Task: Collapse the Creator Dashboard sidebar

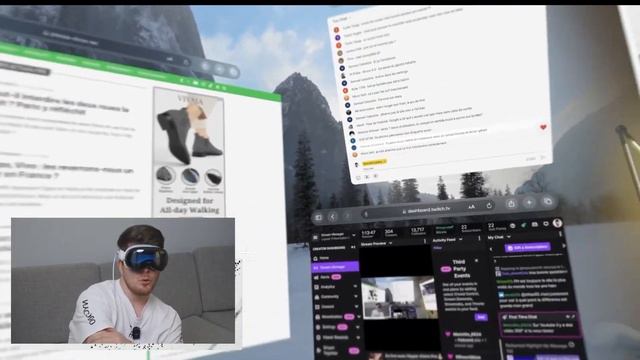Action: [x=353, y=247]
